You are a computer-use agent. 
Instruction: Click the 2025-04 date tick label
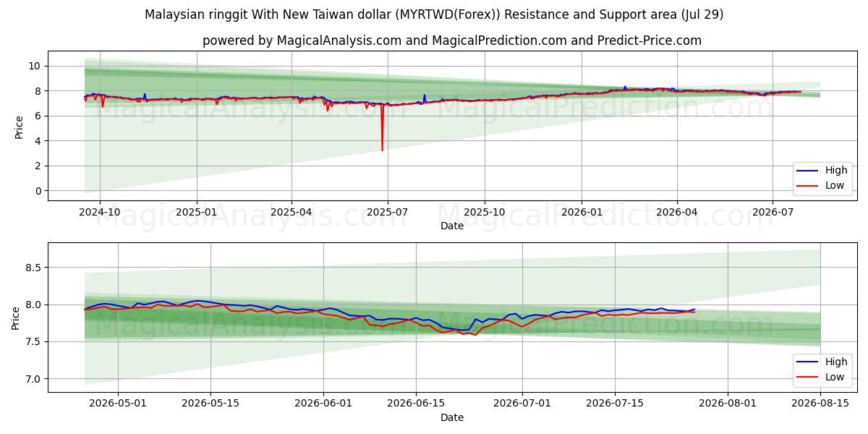(x=292, y=212)
